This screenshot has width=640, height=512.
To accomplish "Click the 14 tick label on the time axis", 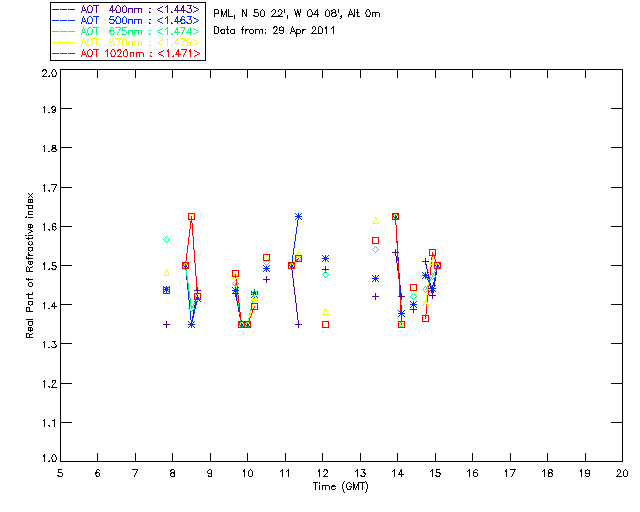I will [398, 473].
